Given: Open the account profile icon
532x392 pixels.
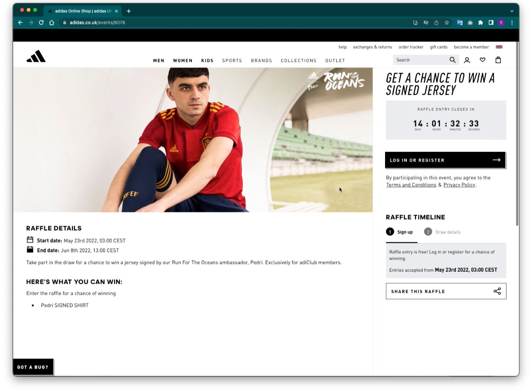Looking at the screenshot, I should [x=467, y=60].
